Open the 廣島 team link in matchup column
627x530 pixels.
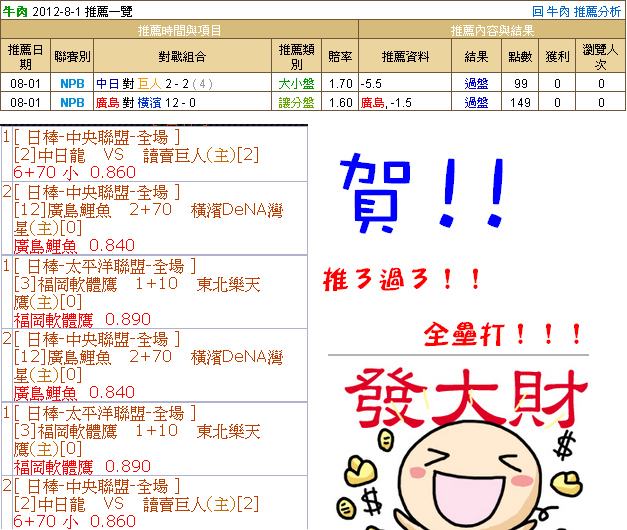[x=108, y=103]
